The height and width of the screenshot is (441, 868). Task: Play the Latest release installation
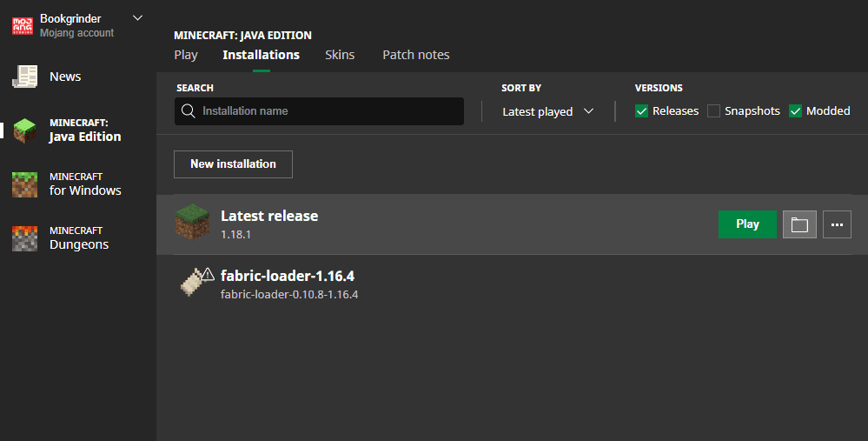747,224
